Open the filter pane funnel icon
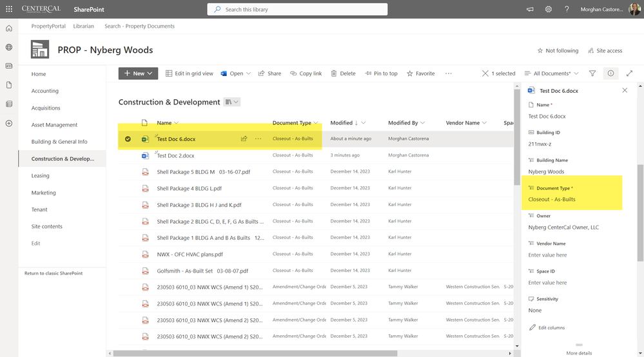This screenshot has height=357, width=644. [592, 73]
